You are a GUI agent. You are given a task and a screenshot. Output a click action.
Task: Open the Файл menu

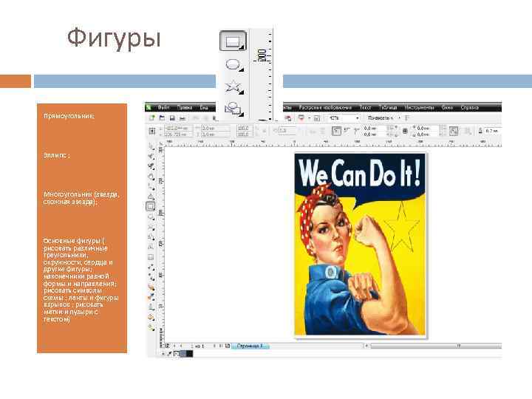click(x=163, y=107)
